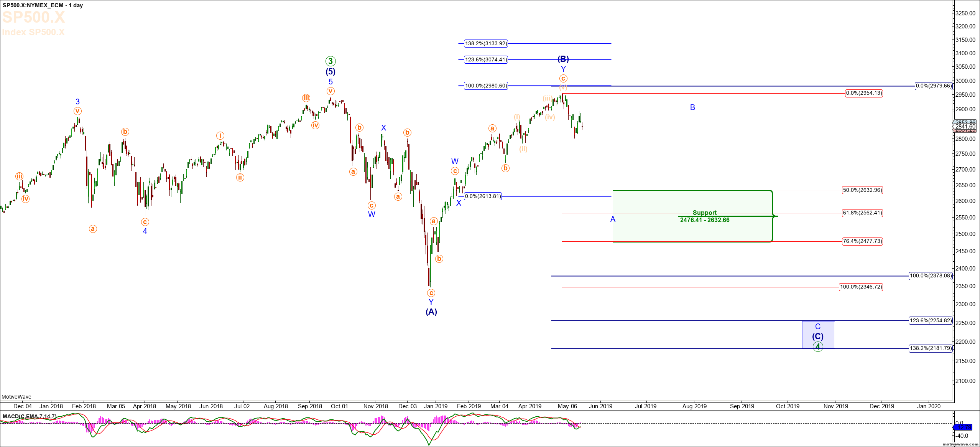The image size is (980, 447).
Task: Select the 3000.00 price axis label
Action: [x=965, y=81]
